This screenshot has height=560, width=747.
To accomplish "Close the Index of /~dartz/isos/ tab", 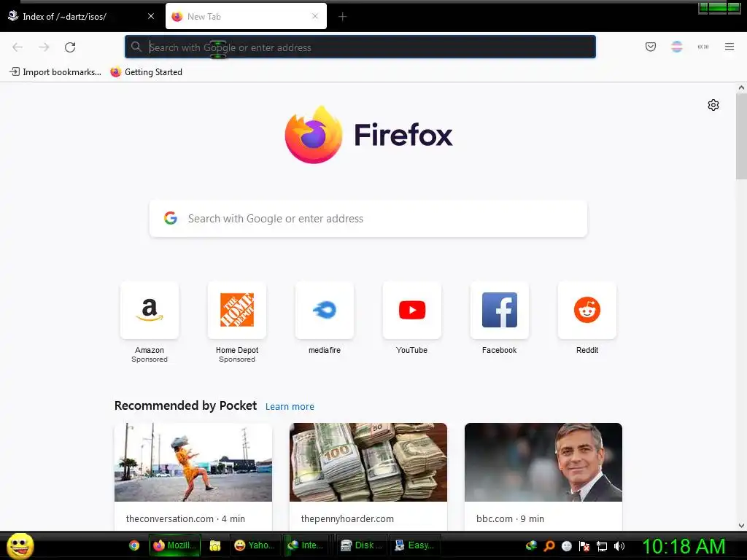I will [x=150, y=16].
